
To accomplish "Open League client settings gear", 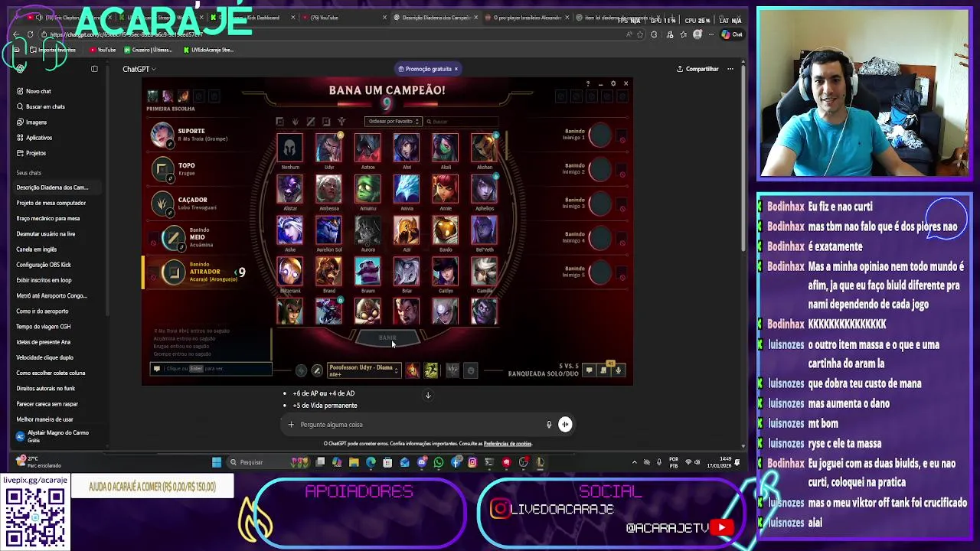I will [613, 83].
